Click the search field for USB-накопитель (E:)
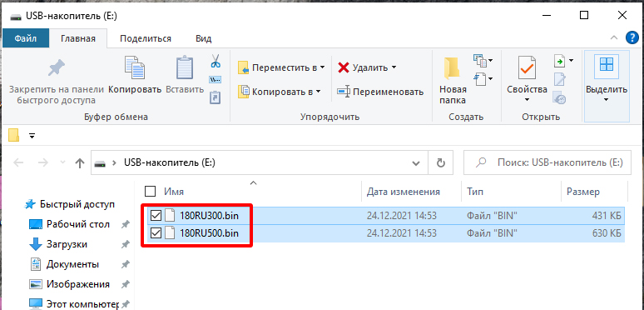Screen dimensions: 644x310 [x=547, y=162]
